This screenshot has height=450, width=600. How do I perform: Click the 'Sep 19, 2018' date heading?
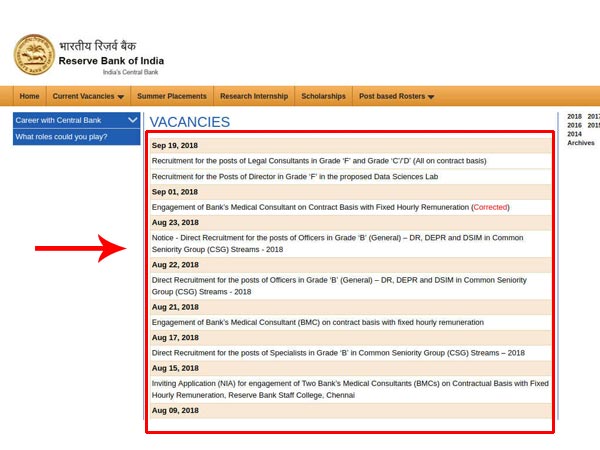[x=174, y=145]
